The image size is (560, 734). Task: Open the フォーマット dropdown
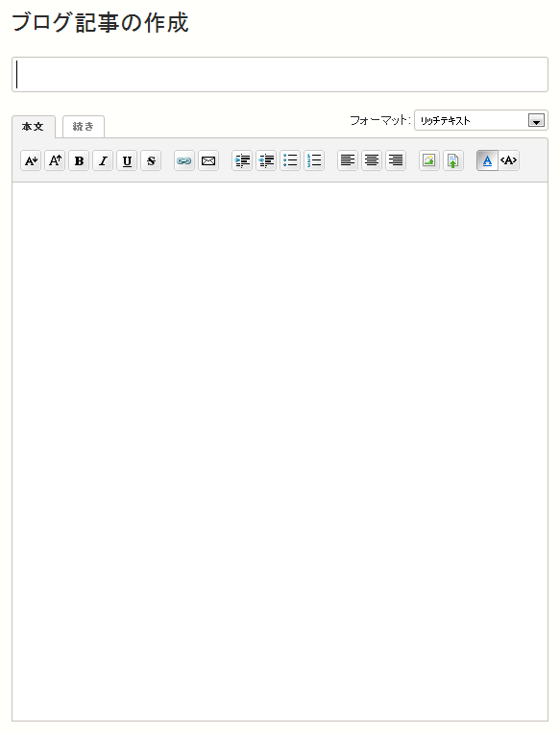(x=481, y=120)
